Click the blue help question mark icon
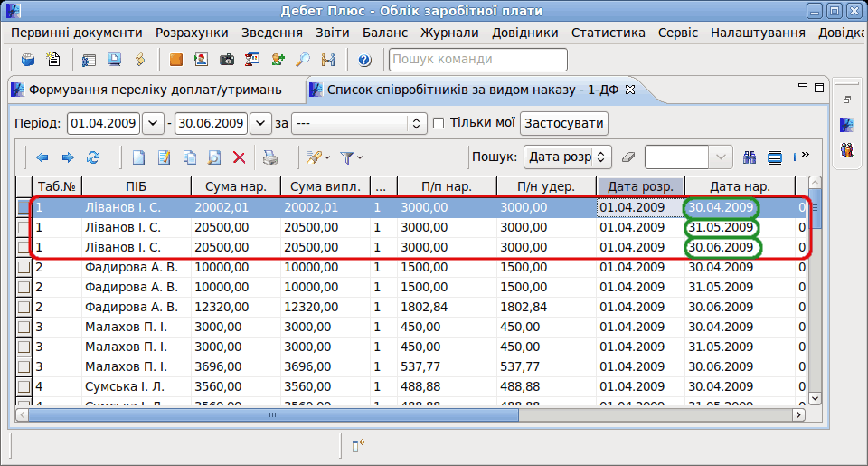Image resolution: width=868 pixels, height=466 pixels. [x=364, y=60]
